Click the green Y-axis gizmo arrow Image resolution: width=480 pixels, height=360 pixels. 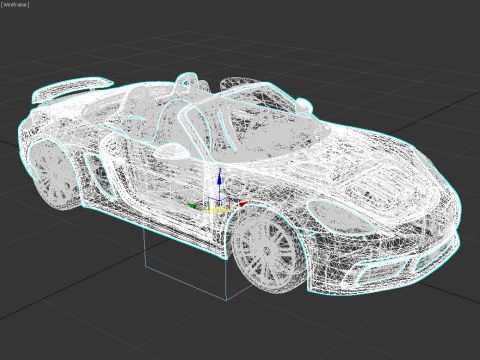(191, 205)
